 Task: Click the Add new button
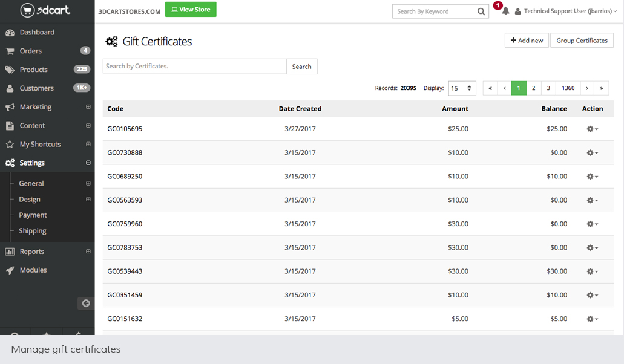pyautogui.click(x=527, y=41)
